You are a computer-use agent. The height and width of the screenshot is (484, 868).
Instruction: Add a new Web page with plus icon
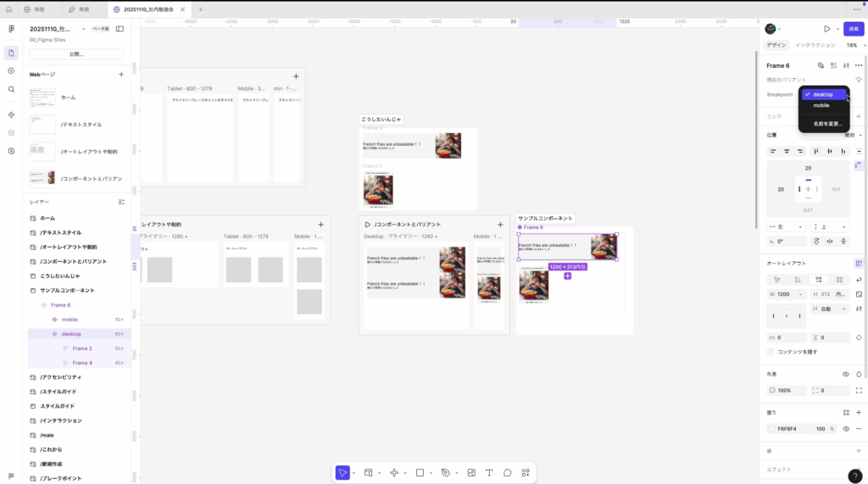click(120, 75)
